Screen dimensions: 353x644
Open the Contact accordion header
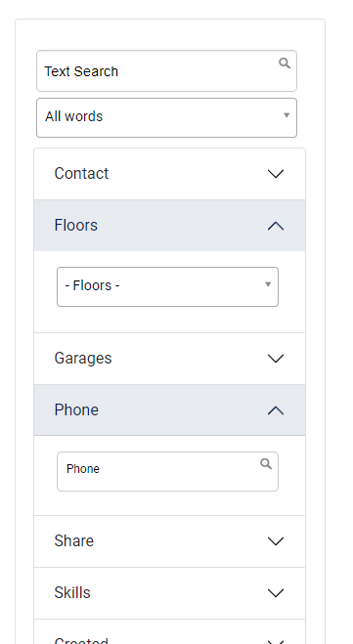170,174
